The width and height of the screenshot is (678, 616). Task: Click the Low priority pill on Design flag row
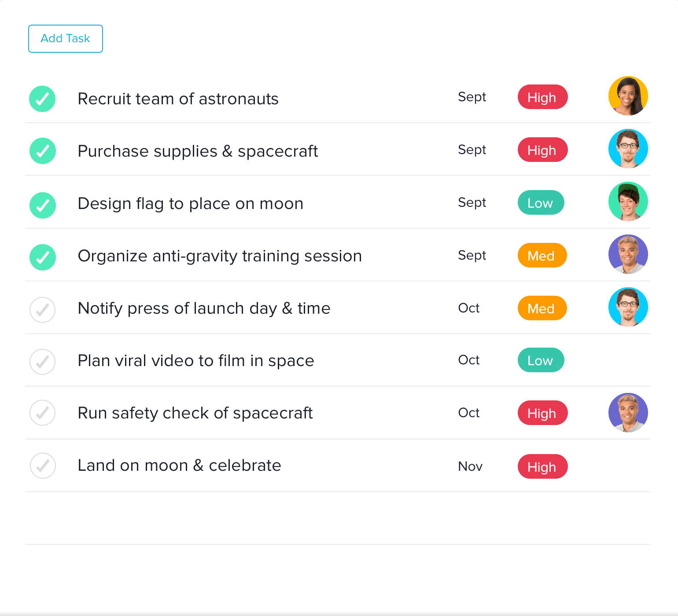pos(541,202)
